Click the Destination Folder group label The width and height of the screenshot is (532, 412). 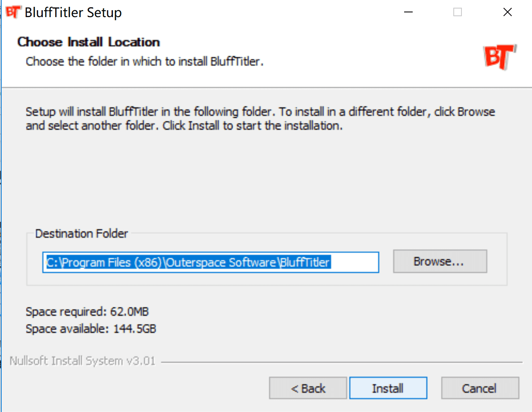[x=81, y=233]
